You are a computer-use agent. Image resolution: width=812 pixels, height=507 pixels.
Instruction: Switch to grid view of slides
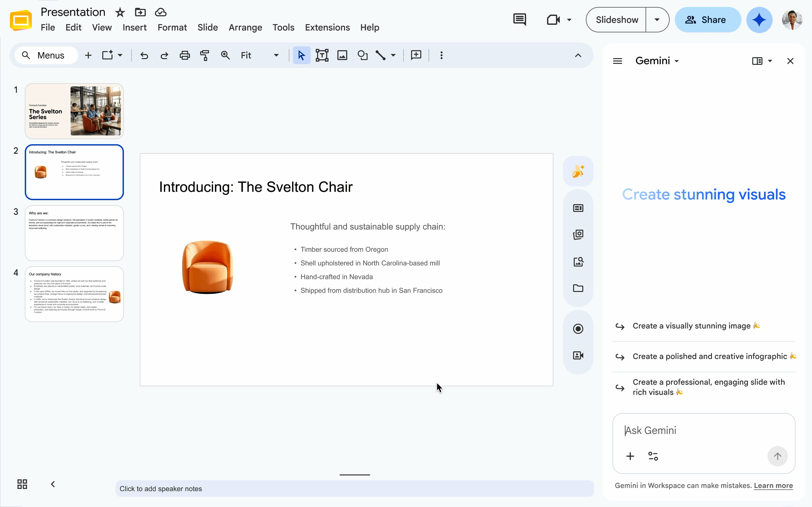point(22,484)
